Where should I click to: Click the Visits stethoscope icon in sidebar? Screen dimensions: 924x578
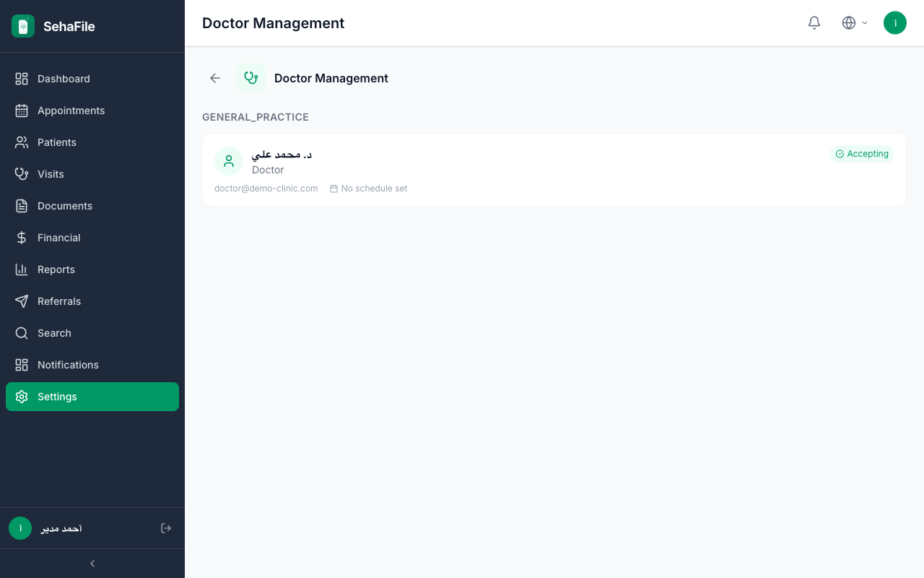point(22,174)
